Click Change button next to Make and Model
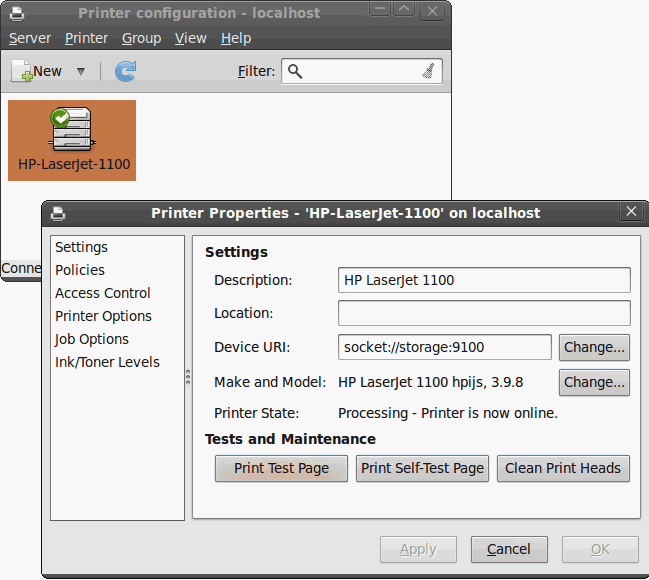This screenshot has width=649, height=580. 594,382
